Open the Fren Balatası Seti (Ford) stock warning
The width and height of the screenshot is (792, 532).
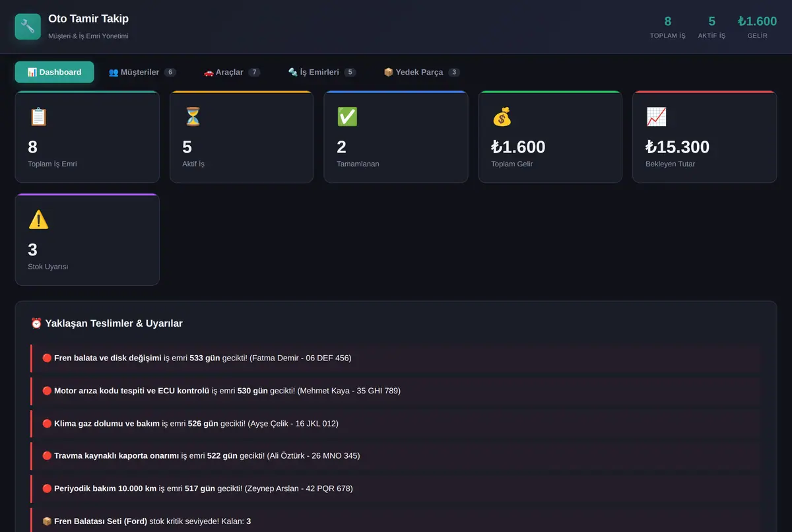395,520
